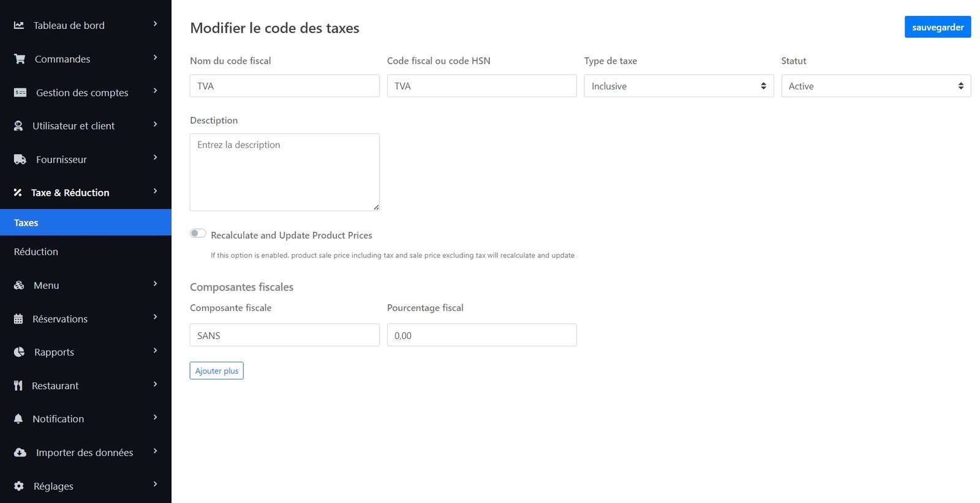The height and width of the screenshot is (503, 980).
Task: Click the Ajouter plus button
Action: [x=216, y=371]
